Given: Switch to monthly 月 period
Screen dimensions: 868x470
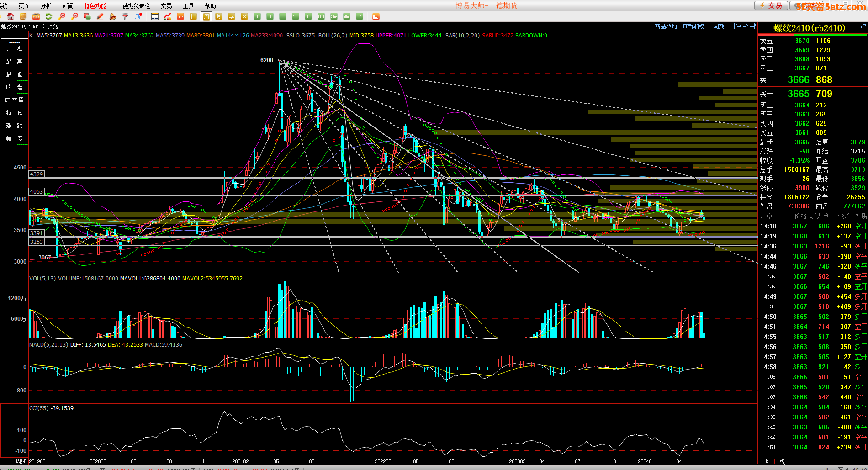Looking at the screenshot, I should (219, 16).
